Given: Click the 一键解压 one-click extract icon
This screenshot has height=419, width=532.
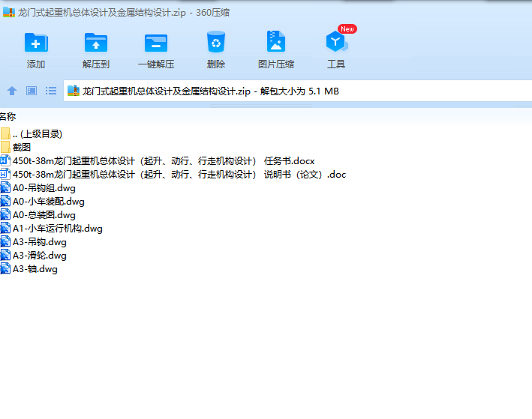Looking at the screenshot, I should pyautogui.click(x=156, y=43).
